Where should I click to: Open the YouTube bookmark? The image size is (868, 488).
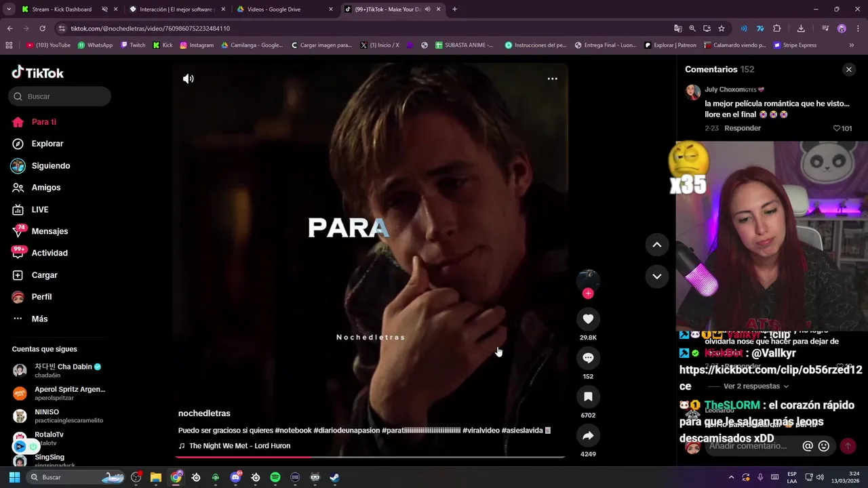click(x=48, y=45)
